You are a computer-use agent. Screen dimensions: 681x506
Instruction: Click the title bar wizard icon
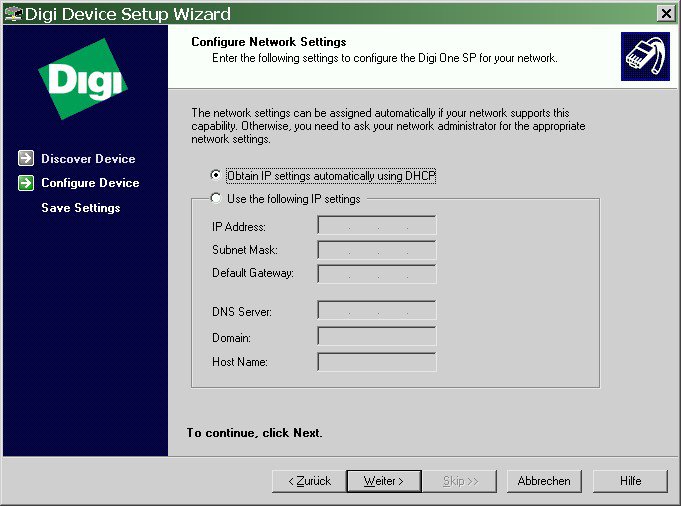(x=13, y=13)
